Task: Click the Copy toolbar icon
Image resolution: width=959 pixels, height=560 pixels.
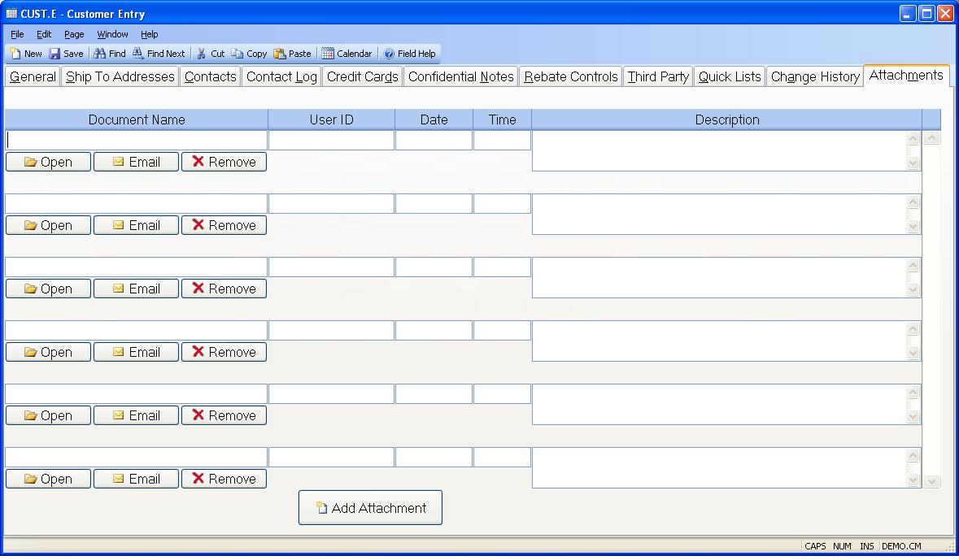Action: (238, 54)
